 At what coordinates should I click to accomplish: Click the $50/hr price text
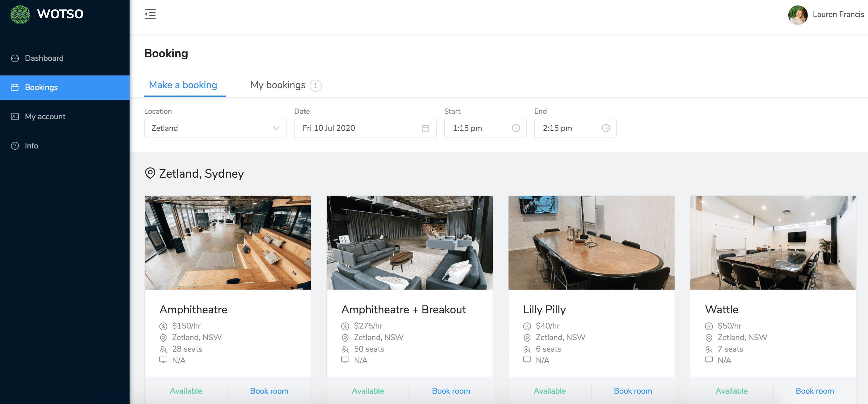tap(730, 326)
